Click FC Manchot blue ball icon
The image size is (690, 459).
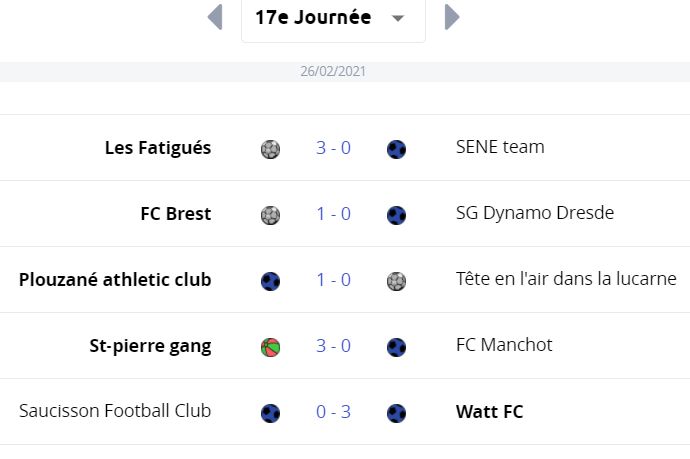[x=396, y=347]
